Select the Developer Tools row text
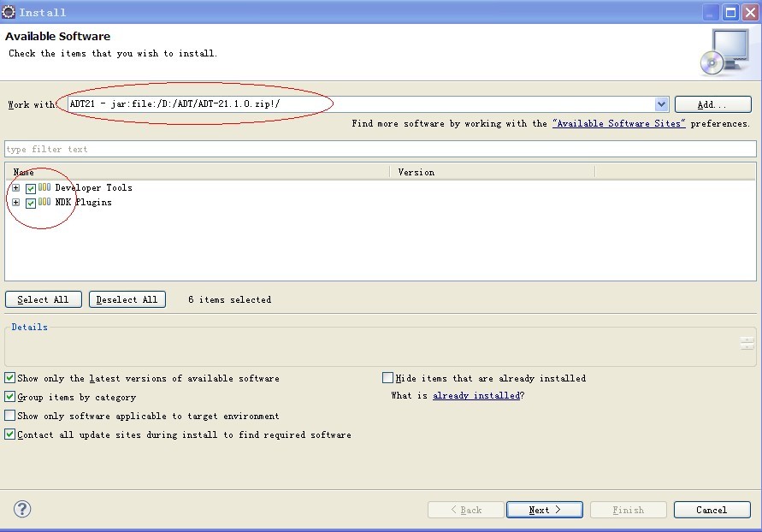The image size is (762, 532). (x=93, y=187)
